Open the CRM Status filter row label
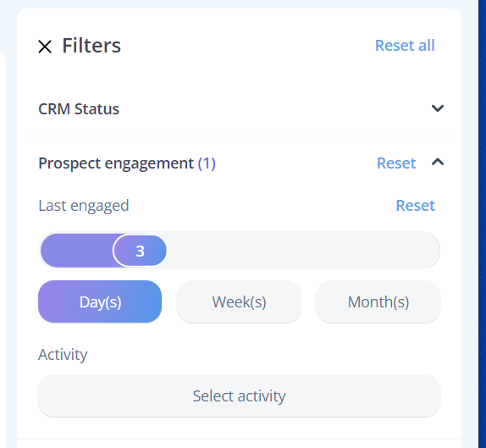Viewport: 486px width, 448px height. coord(79,108)
